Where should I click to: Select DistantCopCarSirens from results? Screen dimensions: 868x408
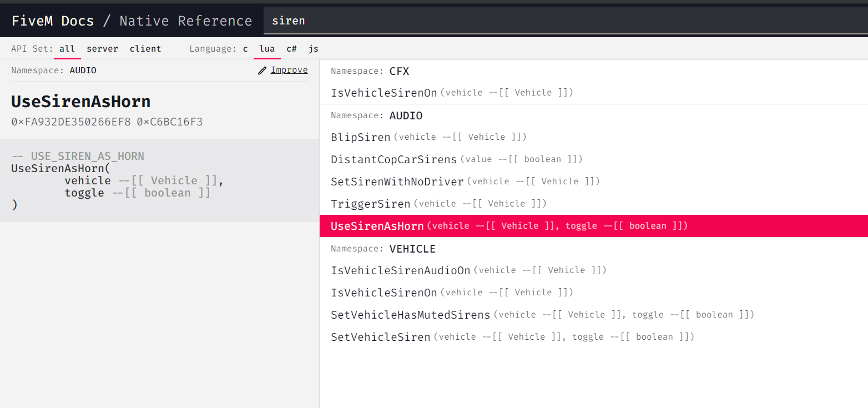coord(394,159)
